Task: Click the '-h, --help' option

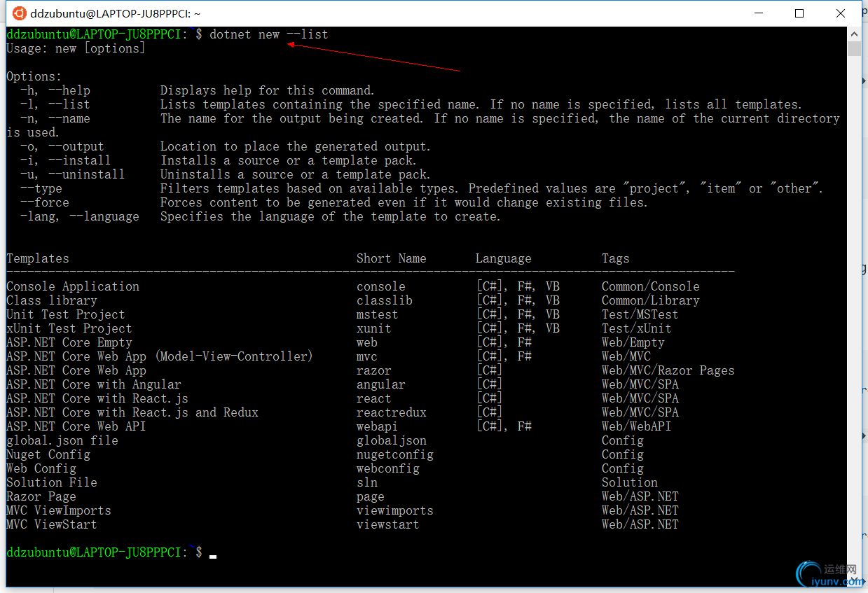Action: 55,90
